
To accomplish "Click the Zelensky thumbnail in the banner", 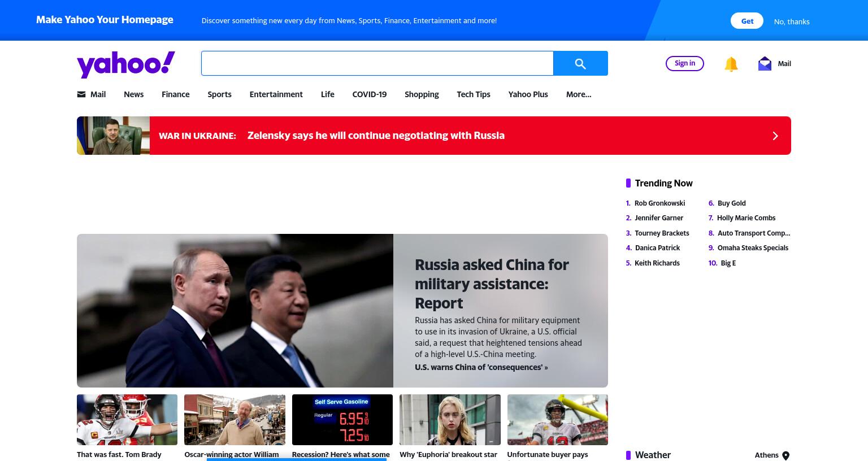I will click(x=113, y=136).
